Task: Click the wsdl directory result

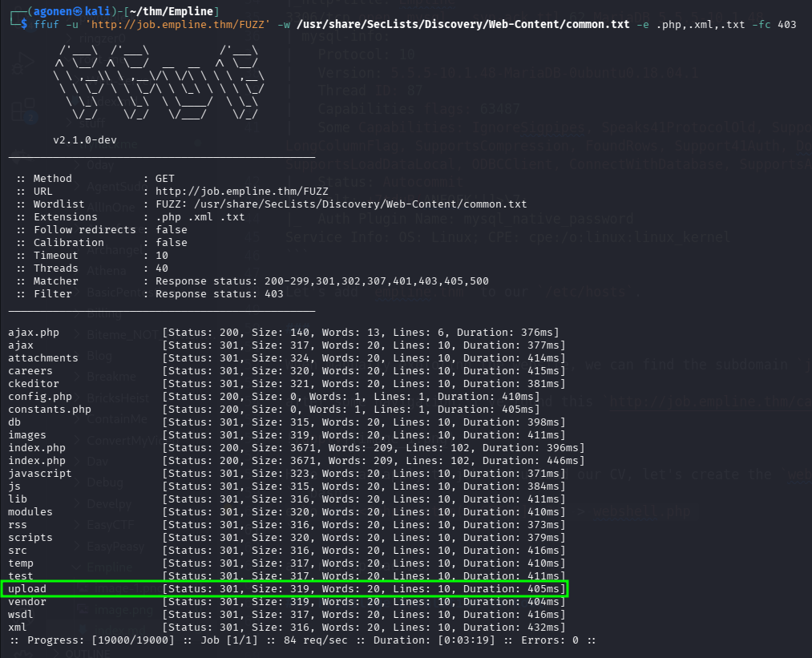Action: coord(21,615)
